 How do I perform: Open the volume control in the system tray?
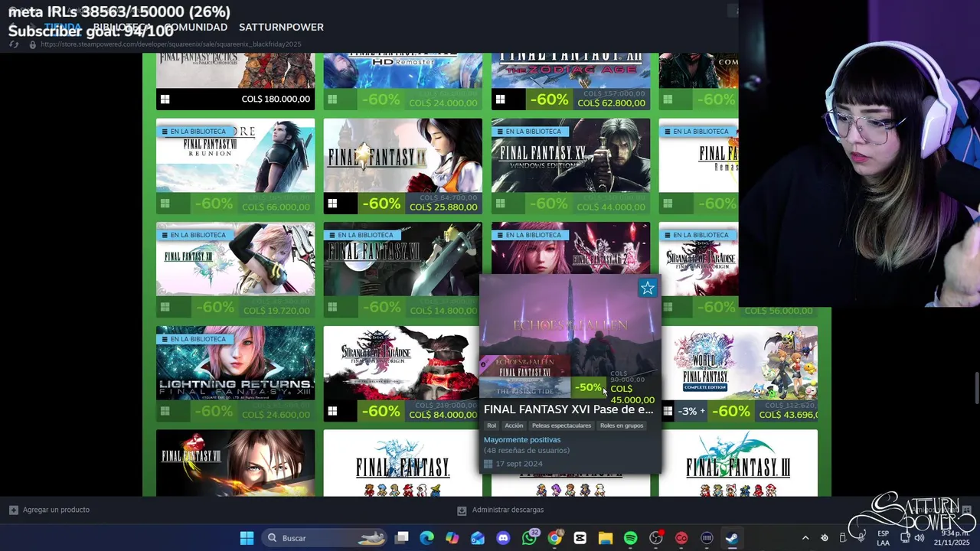[x=920, y=537]
